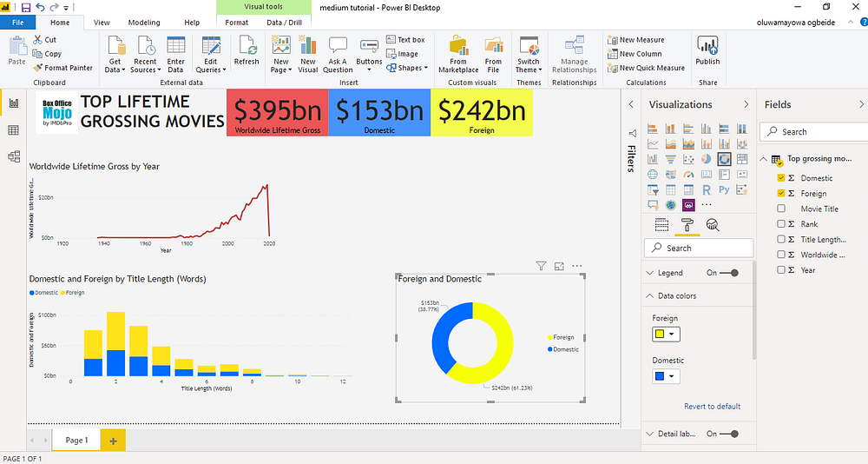Collapse the Visualizations pane arrow

point(746,104)
